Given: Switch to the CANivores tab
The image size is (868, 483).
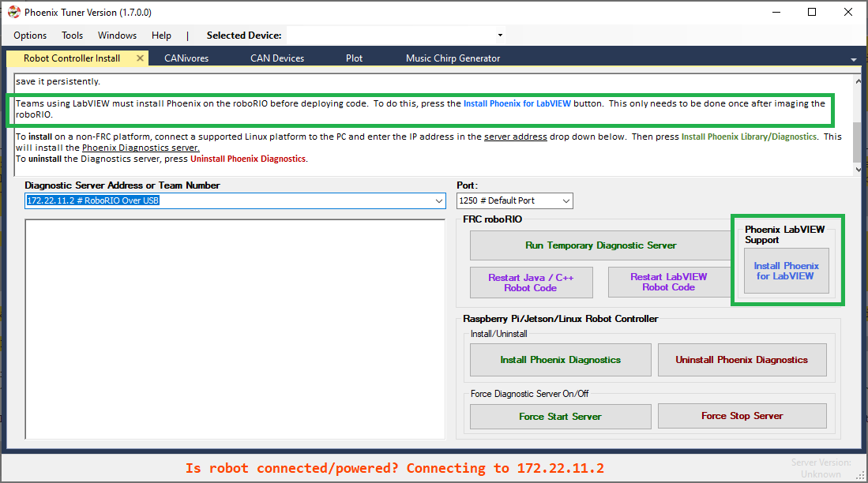Looking at the screenshot, I should [x=186, y=58].
